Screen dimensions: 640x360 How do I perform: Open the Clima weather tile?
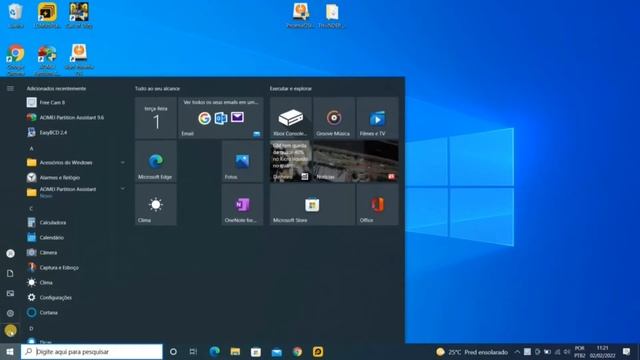pyautogui.click(x=156, y=204)
